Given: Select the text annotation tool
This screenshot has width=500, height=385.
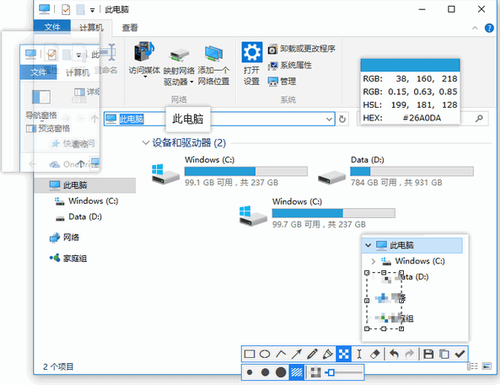Looking at the screenshot, I should point(359,354).
